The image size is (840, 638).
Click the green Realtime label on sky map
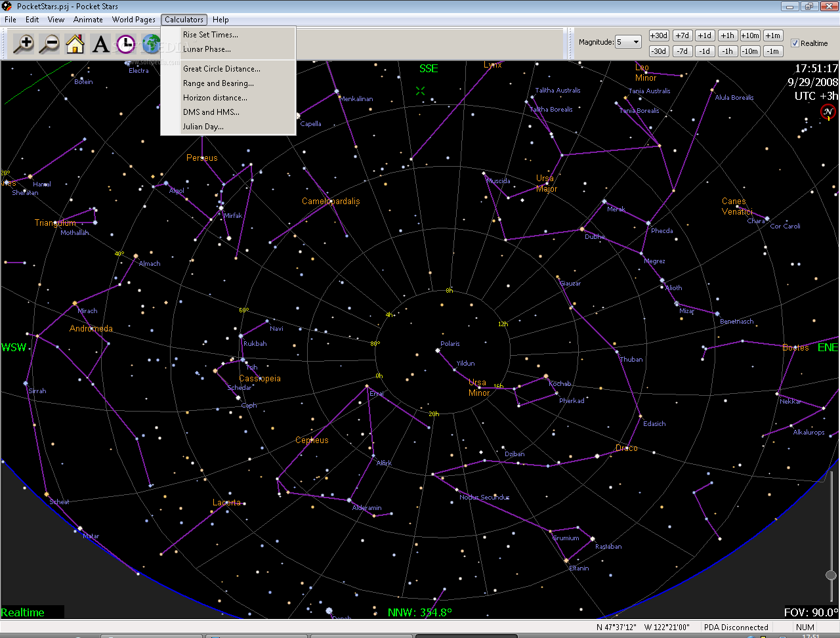(x=22, y=612)
